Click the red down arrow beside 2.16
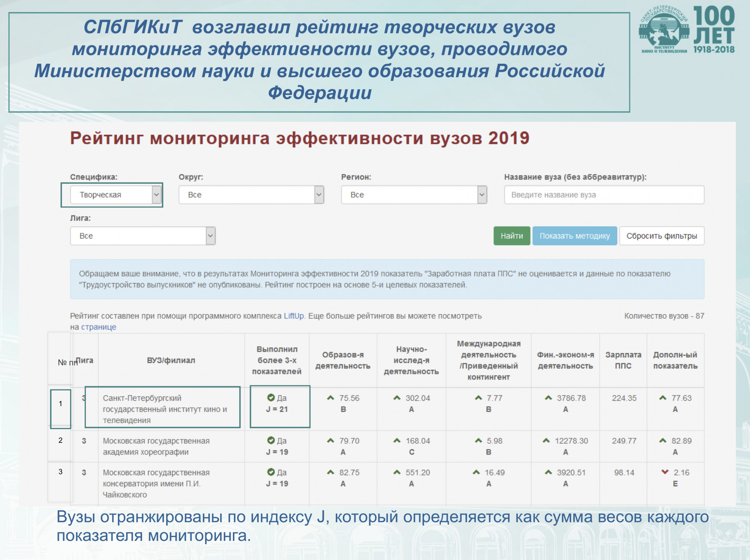 [665, 472]
